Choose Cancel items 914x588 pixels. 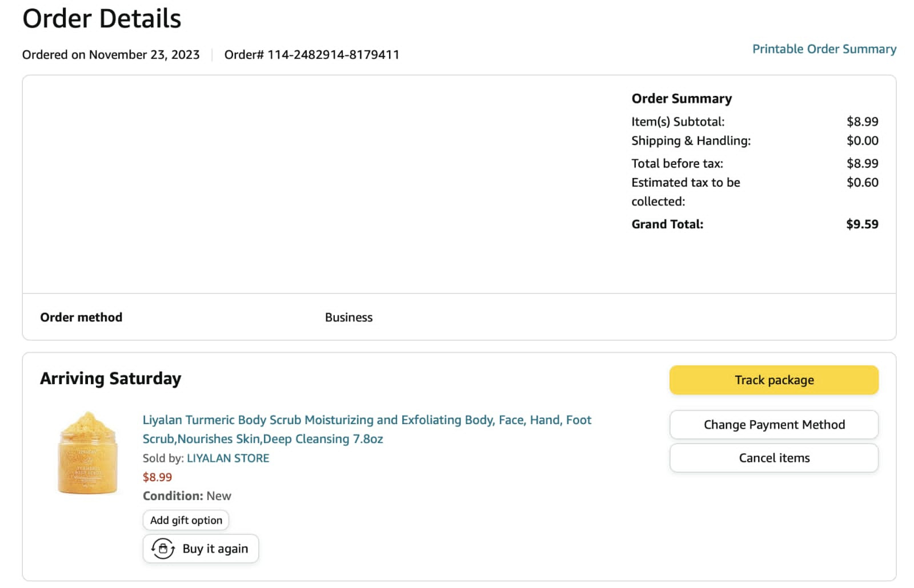coord(773,458)
